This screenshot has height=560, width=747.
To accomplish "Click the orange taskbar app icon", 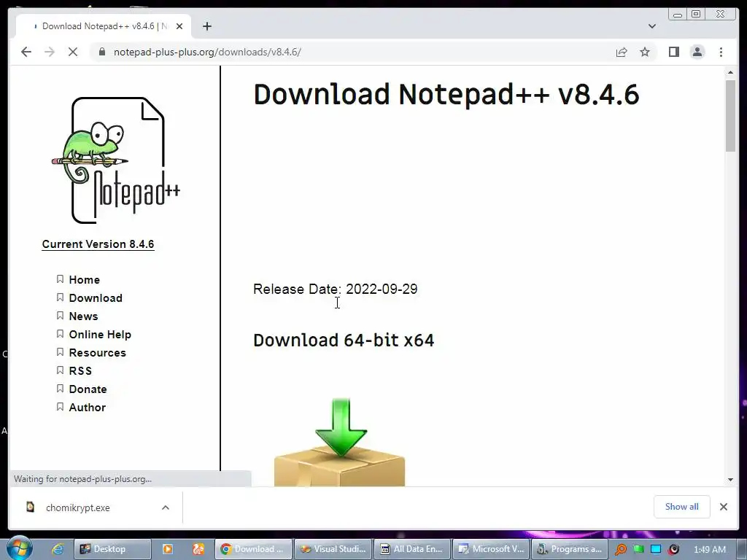I will [198, 549].
